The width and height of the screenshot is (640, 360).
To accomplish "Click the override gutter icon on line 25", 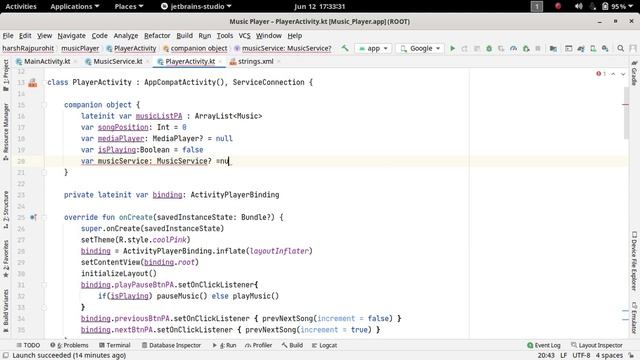I will 33,217.
